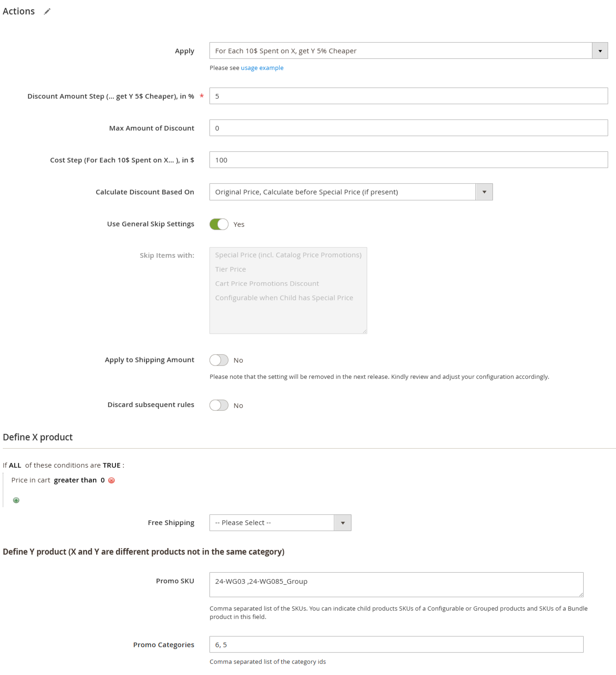Change the TRUE condition value
The height and width of the screenshot is (675, 616).
[111, 465]
